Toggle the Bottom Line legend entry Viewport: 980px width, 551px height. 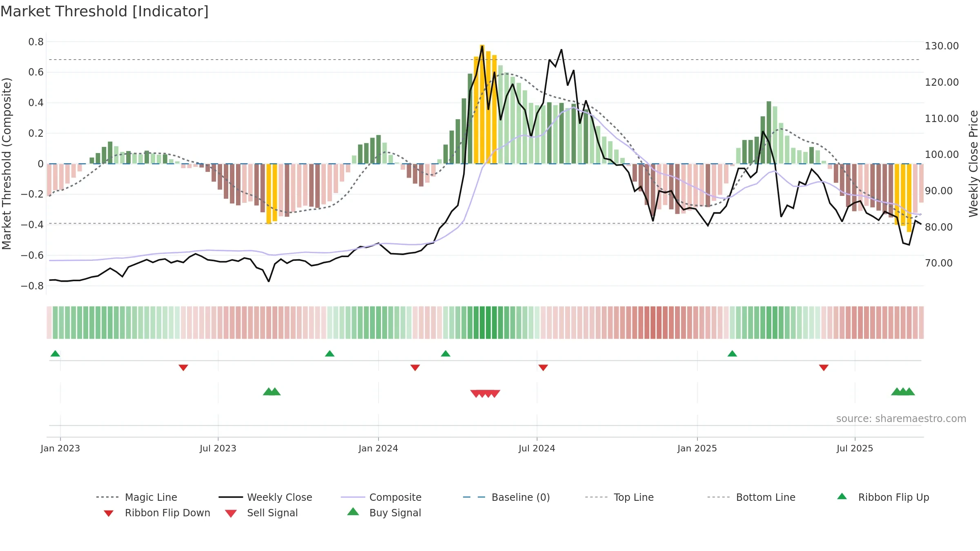tap(751, 497)
